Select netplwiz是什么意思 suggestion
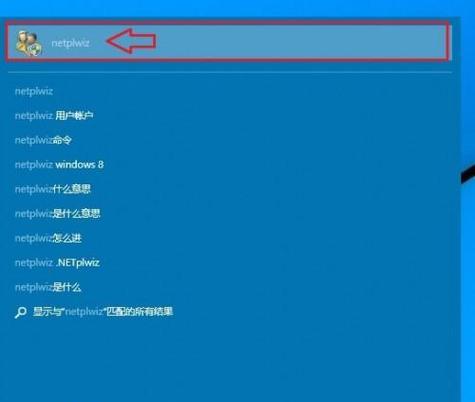475x402 pixels. click(x=57, y=214)
